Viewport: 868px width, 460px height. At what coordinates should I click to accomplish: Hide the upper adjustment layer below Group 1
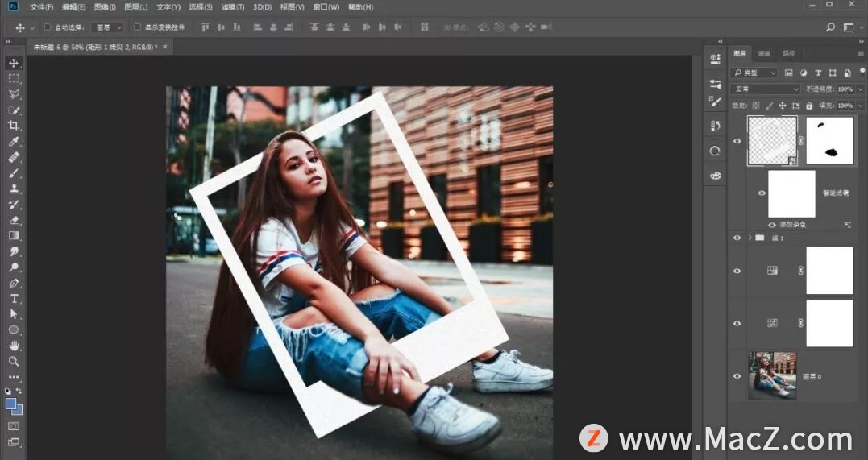(x=737, y=271)
